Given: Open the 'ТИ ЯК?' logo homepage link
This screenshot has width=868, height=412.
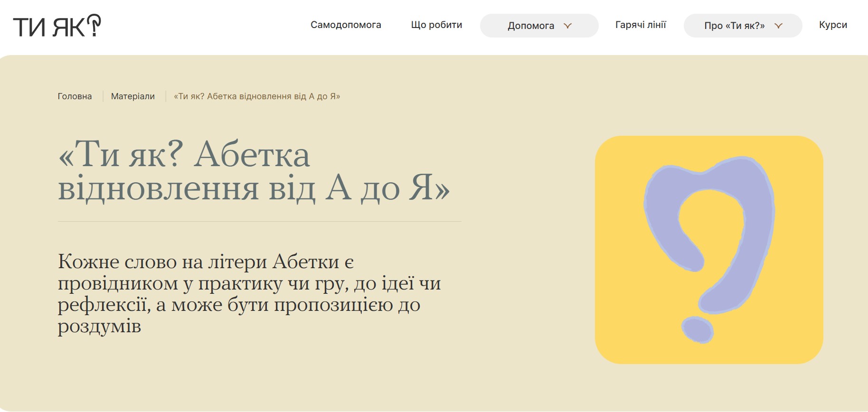Looking at the screenshot, I should 57,26.
